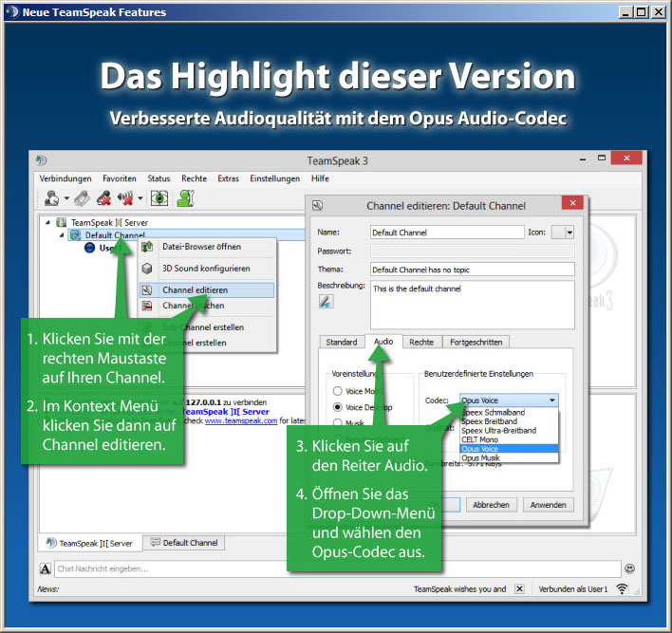The height and width of the screenshot is (633, 672).
Task: Open the Default Channel chat tab
Action: pyautogui.click(x=184, y=543)
